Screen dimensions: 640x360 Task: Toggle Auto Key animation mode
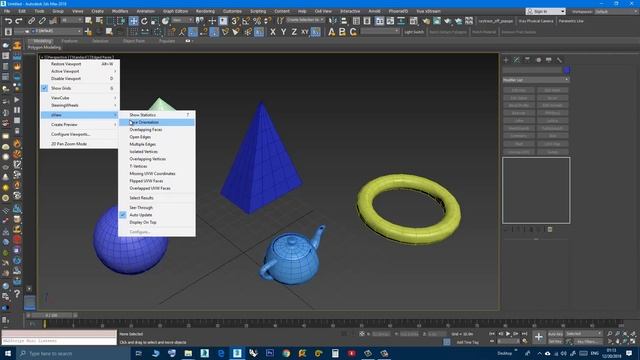pyautogui.click(x=556, y=334)
